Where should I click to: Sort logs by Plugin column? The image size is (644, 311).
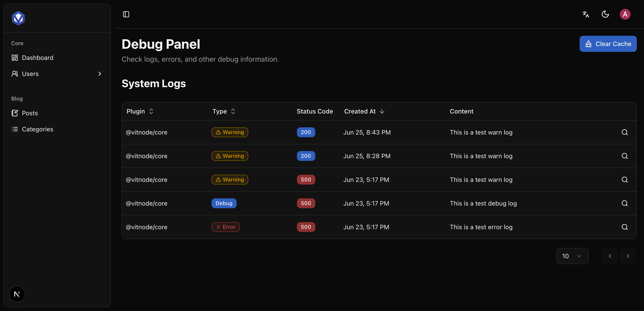pyautogui.click(x=140, y=111)
